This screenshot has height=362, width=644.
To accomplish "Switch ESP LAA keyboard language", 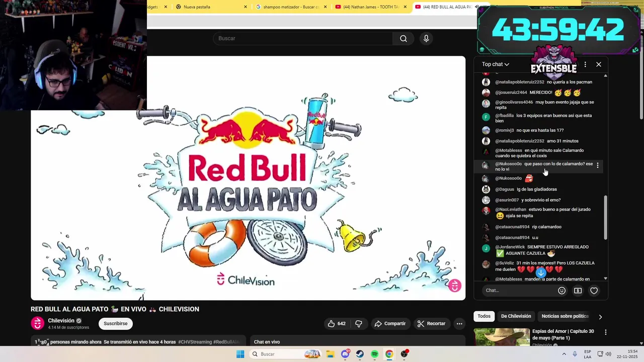I will [588, 354].
